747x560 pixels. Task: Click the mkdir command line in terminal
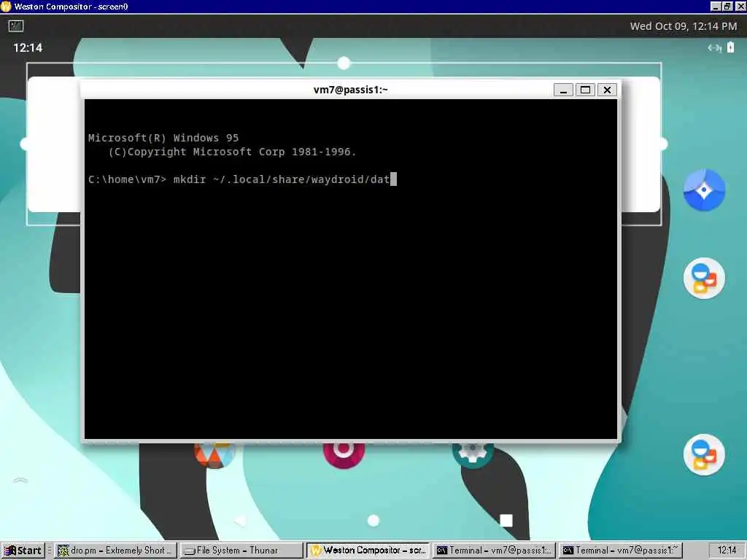[x=242, y=179]
